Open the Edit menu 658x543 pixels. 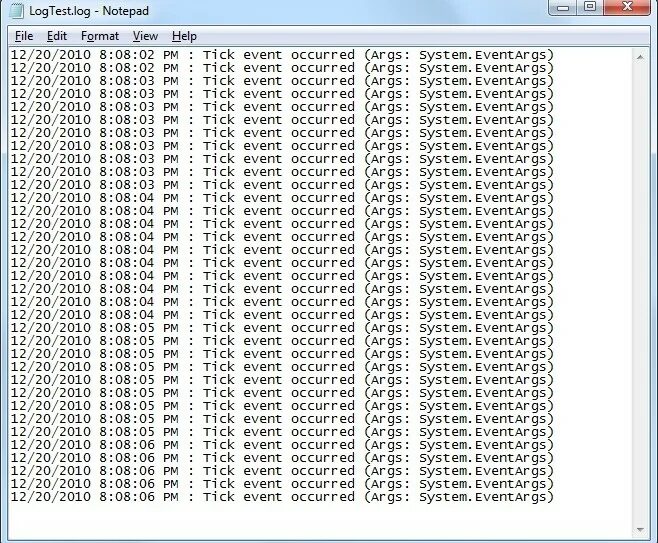pos(57,36)
